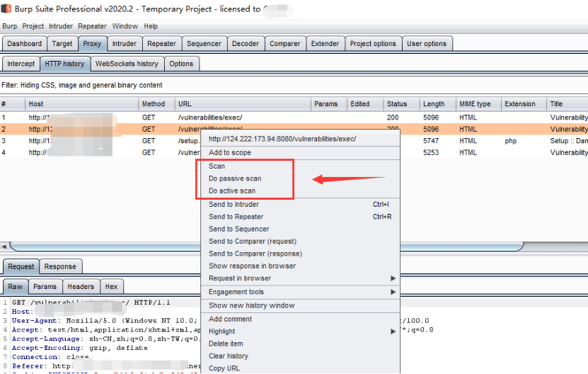Viewport: 588px width, 374px height.
Task: Switch to the Repeater tab
Action: (x=161, y=43)
